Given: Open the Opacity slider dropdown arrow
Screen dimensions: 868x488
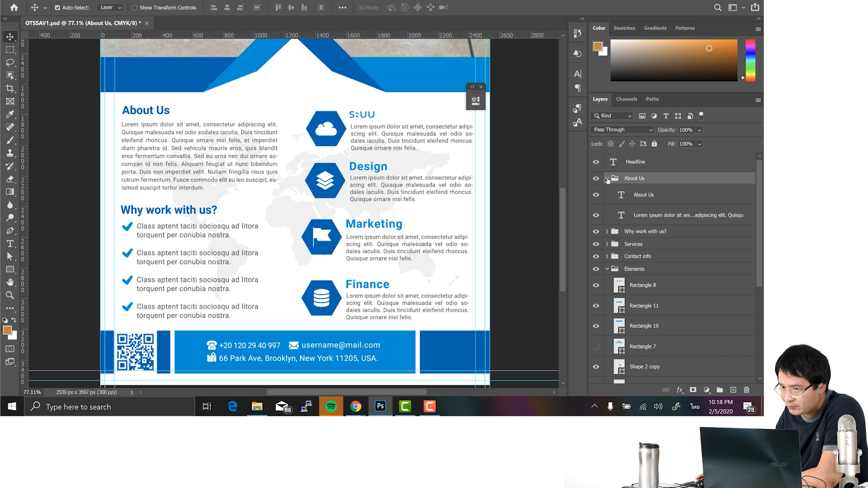Looking at the screenshot, I should [x=699, y=130].
